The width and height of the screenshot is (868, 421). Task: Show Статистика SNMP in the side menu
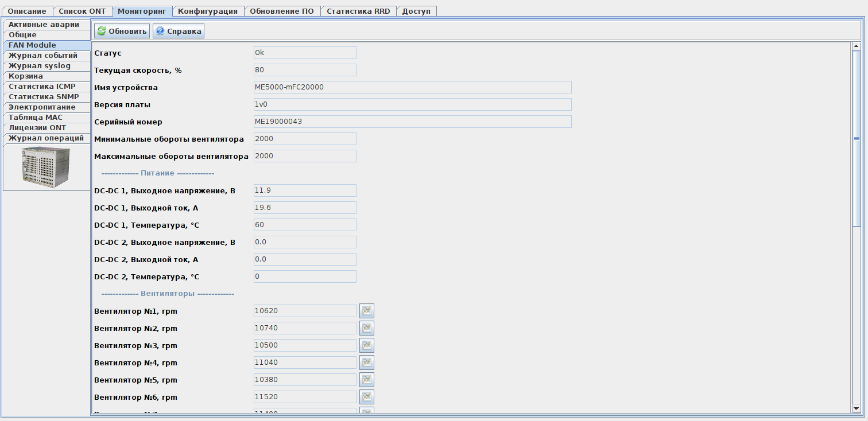[x=47, y=97]
